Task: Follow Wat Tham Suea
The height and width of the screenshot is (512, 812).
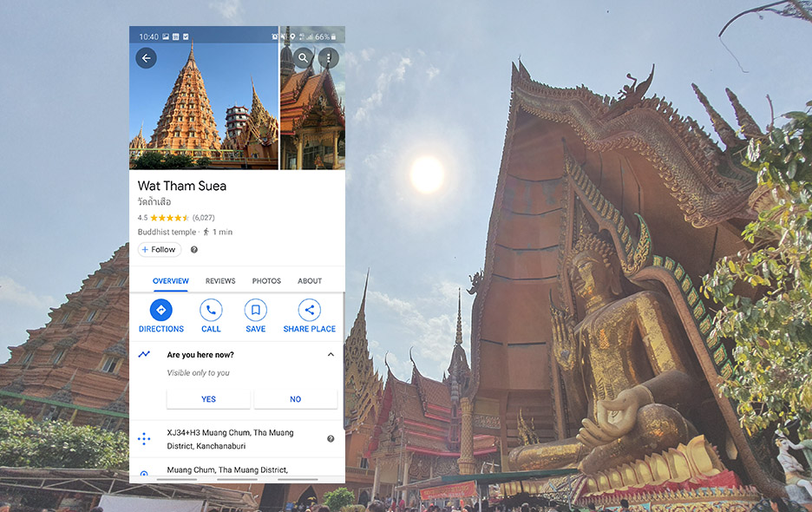Action: click(x=159, y=250)
